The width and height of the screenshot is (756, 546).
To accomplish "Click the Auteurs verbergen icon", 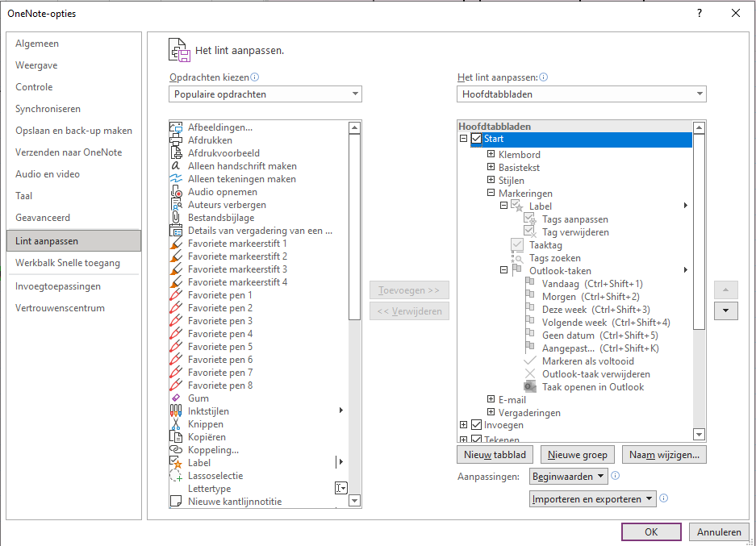I will (176, 205).
